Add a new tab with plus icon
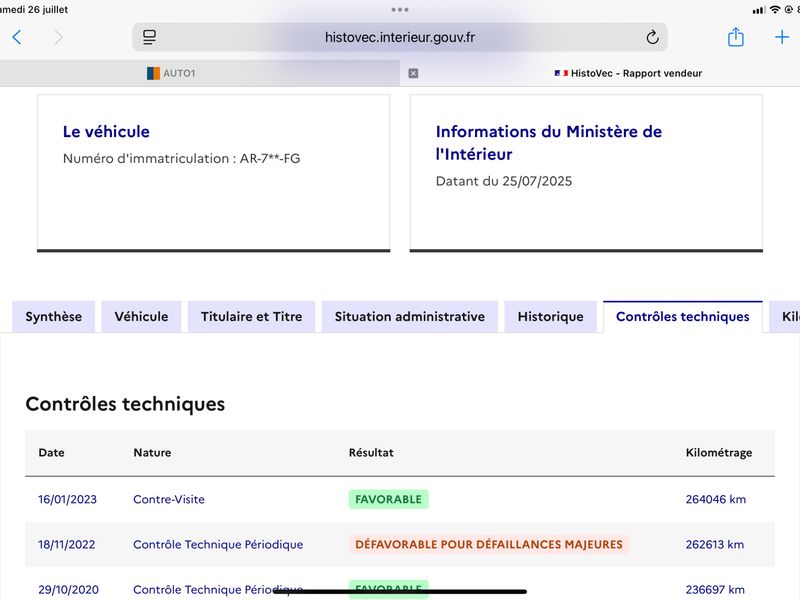 [x=782, y=37]
